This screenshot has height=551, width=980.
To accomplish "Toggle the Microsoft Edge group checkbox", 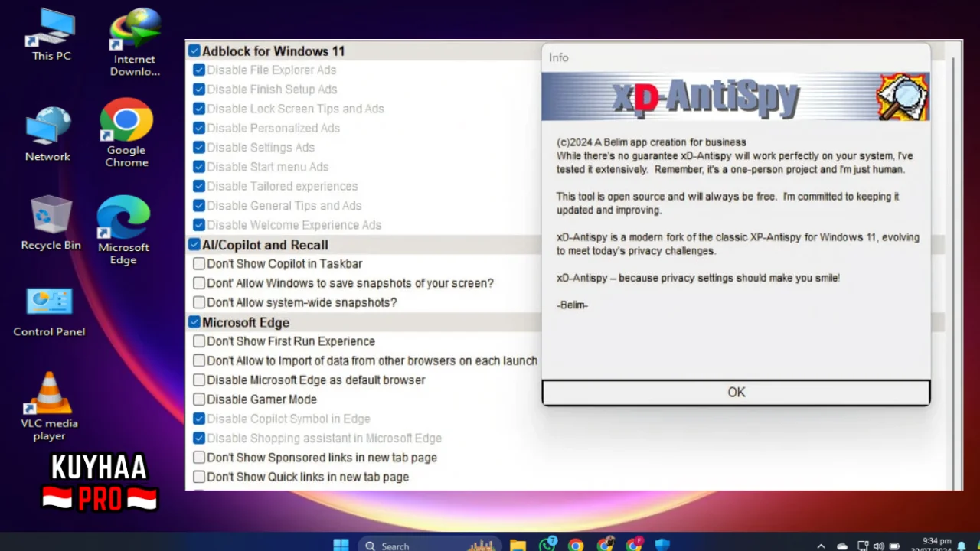I will (x=194, y=322).
